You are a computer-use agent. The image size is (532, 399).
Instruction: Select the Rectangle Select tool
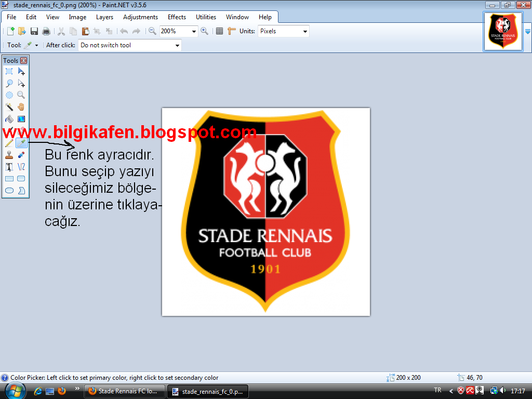[x=9, y=71]
